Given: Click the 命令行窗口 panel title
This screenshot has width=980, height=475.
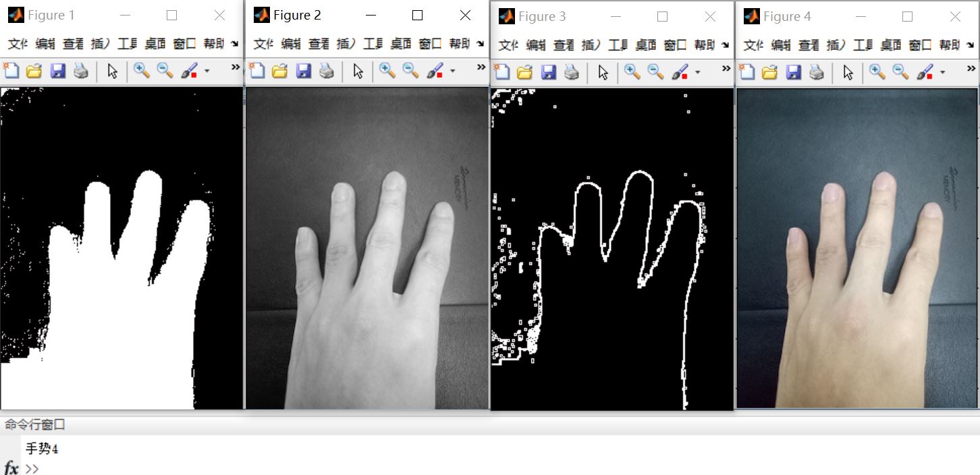Looking at the screenshot, I should 35,424.
